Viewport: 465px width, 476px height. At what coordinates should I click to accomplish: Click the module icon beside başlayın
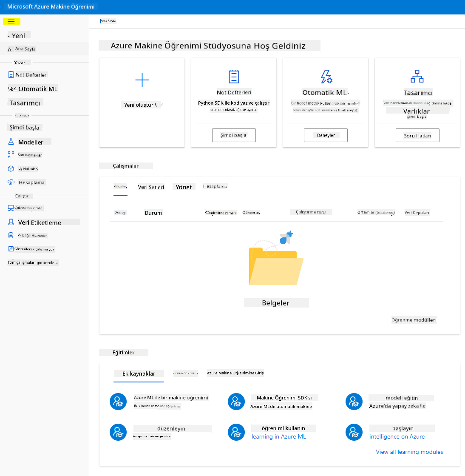click(x=354, y=432)
